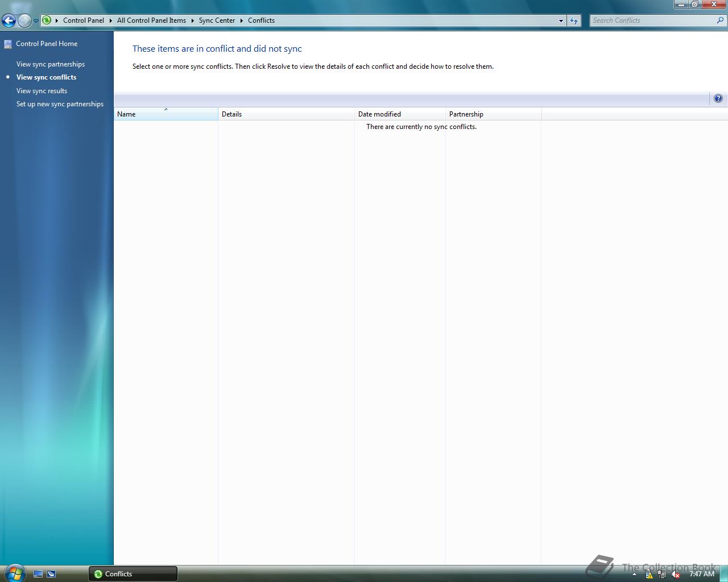Screen dimensions: 728x582
Task: Open View sync results
Action: tap(42, 91)
